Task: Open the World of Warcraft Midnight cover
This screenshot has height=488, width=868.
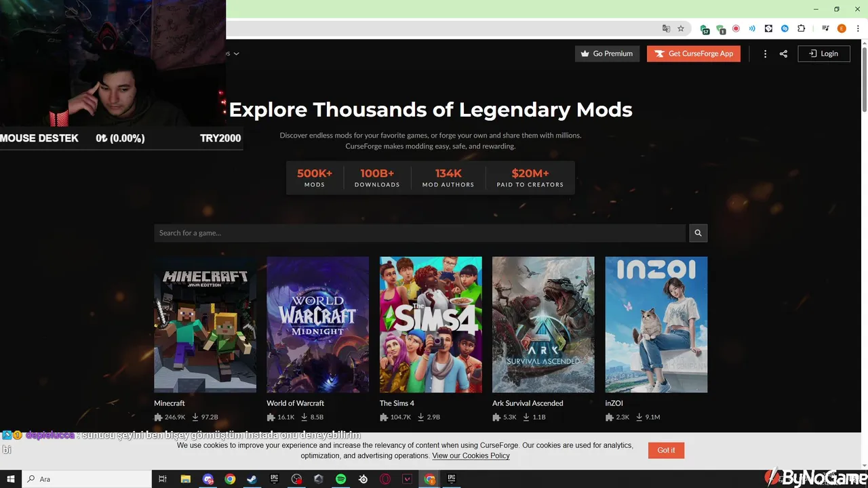Action: (x=317, y=324)
